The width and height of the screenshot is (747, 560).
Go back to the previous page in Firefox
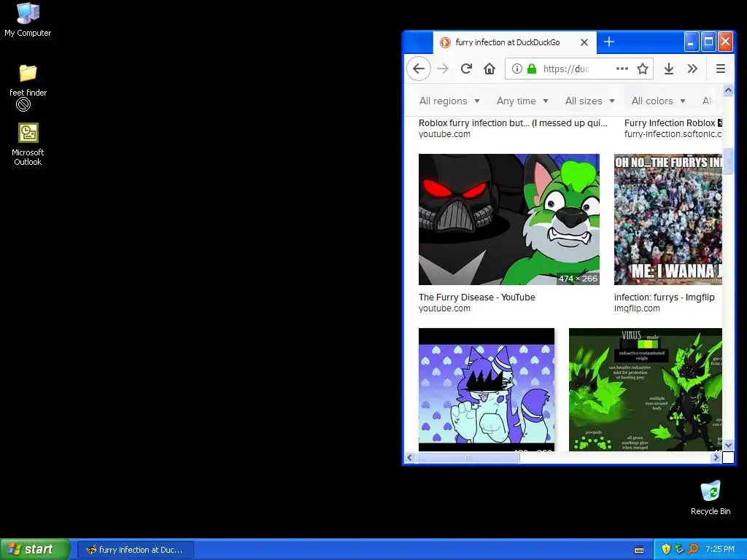click(x=419, y=69)
